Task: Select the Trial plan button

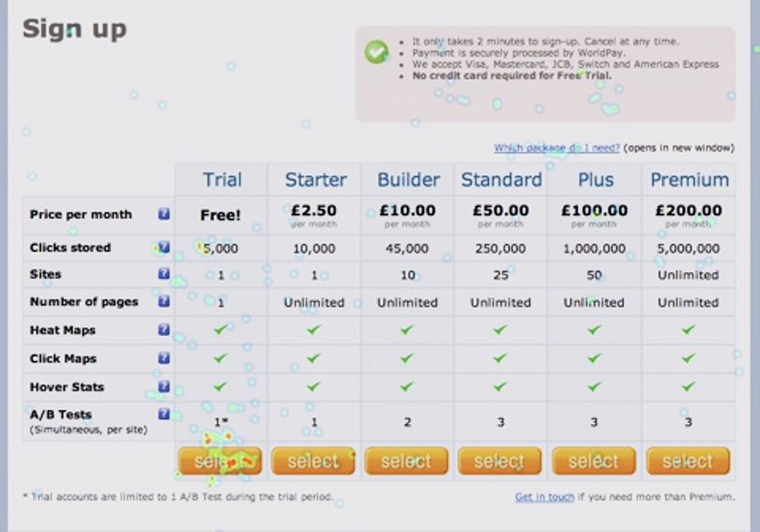Action: pyautogui.click(x=220, y=461)
